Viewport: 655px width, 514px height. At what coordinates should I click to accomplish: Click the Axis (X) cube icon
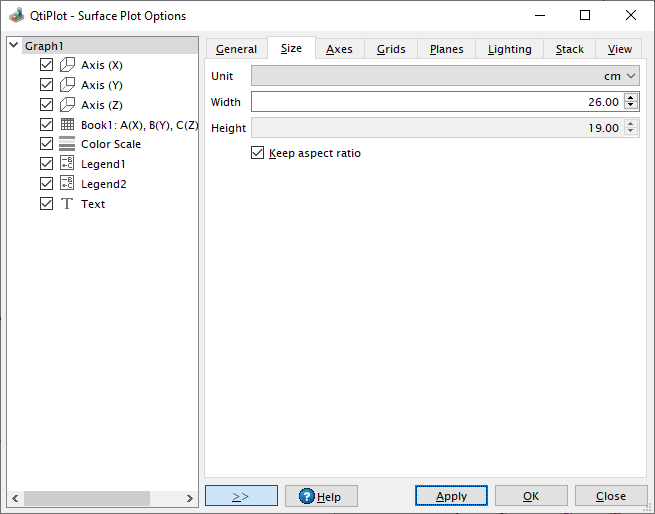pyautogui.click(x=67, y=65)
